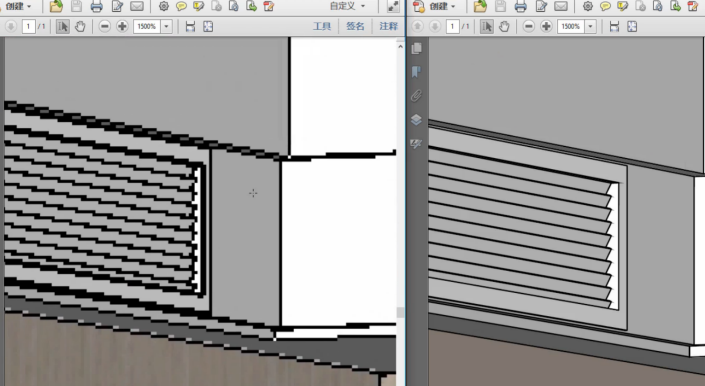Toggle fit-page view in left toolbar
This screenshot has width=705, height=386.
208,27
